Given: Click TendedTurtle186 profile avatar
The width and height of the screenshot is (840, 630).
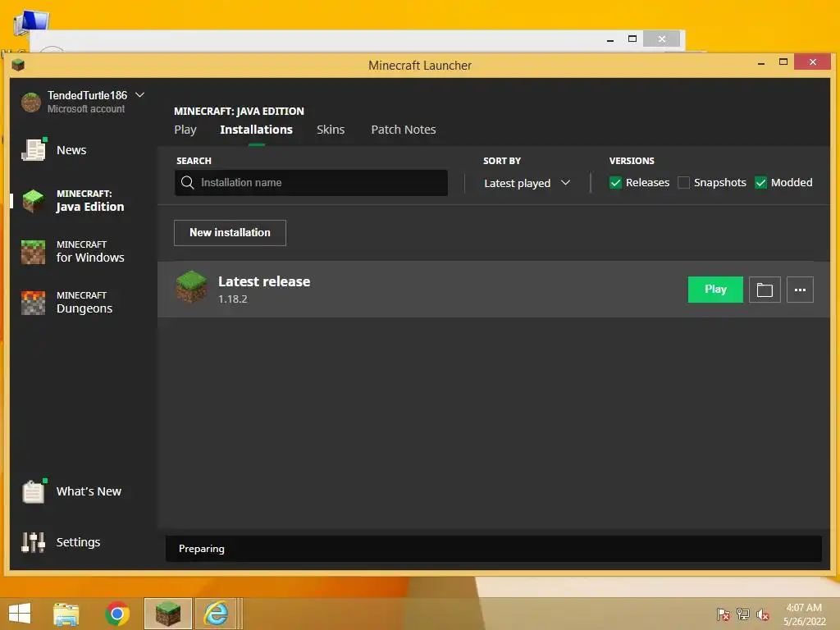Looking at the screenshot, I should coord(31,102).
